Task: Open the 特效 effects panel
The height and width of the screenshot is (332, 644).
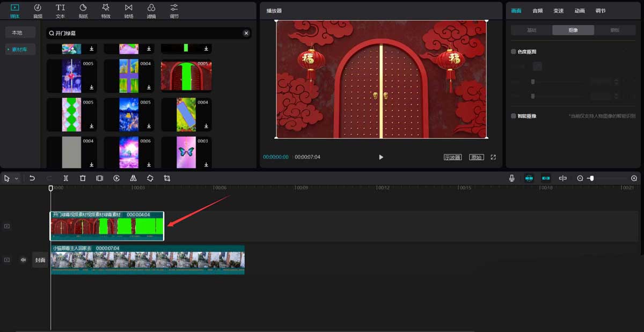Action: click(x=106, y=10)
